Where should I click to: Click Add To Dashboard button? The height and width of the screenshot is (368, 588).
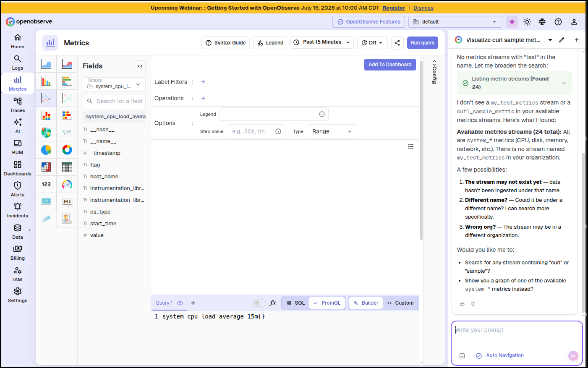tap(390, 65)
